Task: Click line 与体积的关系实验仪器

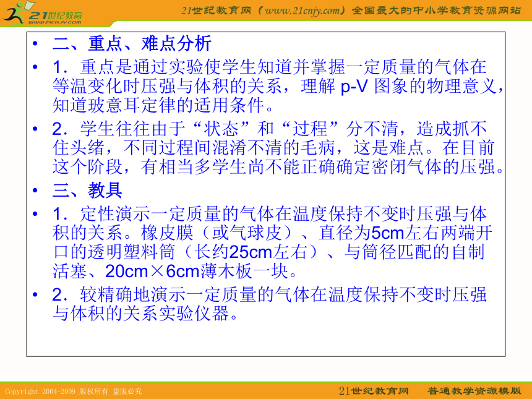Action: [145, 313]
